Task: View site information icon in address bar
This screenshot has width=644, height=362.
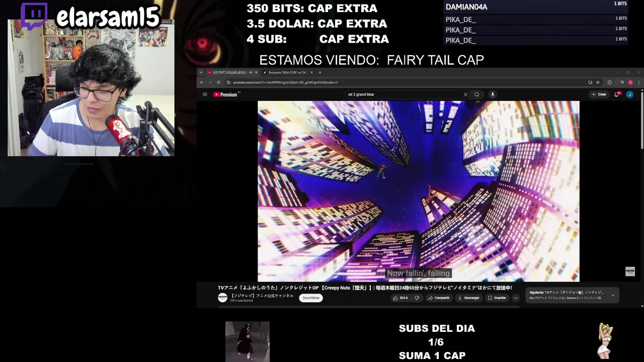Action: 228,82
